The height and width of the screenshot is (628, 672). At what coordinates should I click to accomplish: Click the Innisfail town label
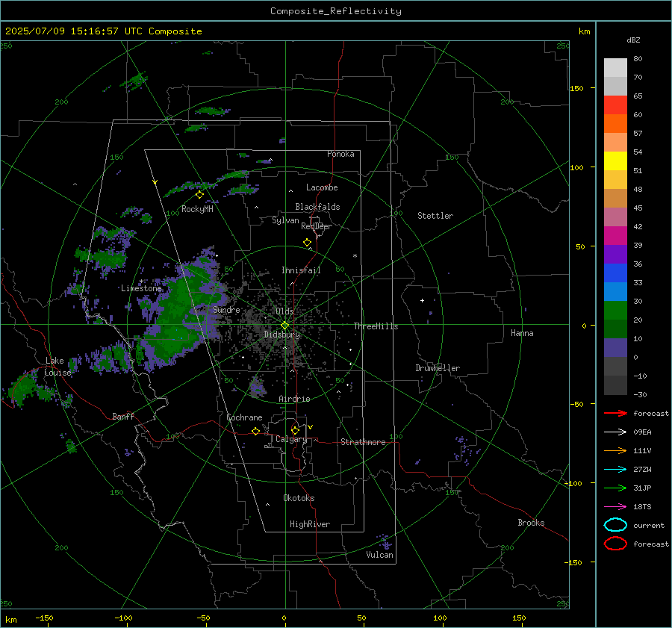pos(301,270)
